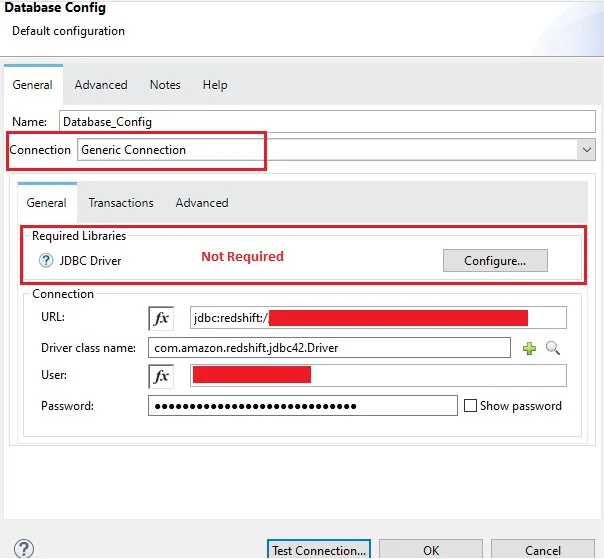
Task: Open the inner Advanced connection tab
Action: point(202,203)
